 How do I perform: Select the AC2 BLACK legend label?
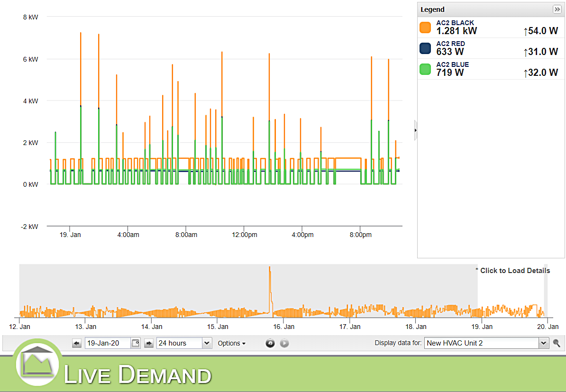pyautogui.click(x=455, y=23)
